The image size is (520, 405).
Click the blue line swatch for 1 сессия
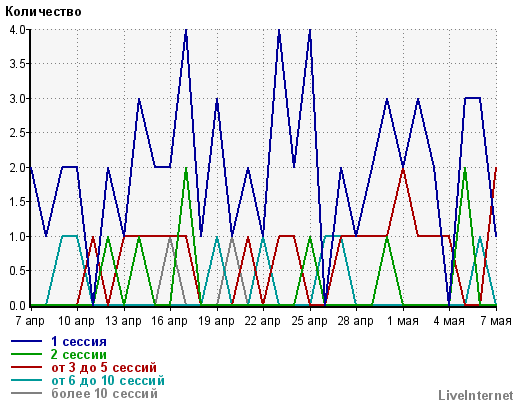27,341
